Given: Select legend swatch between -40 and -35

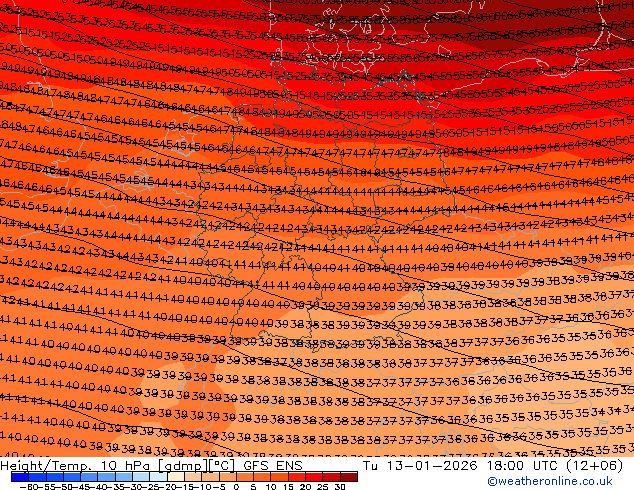Looking at the screenshot, I should click(106, 477).
